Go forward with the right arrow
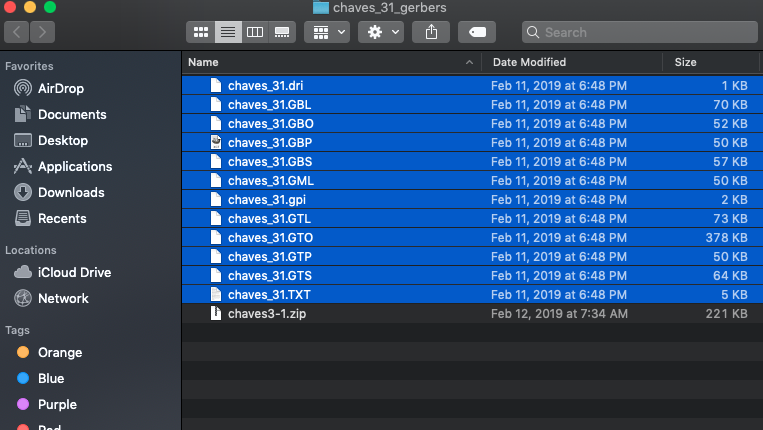This screenshot has width=763, height=430. coord(43,32)
